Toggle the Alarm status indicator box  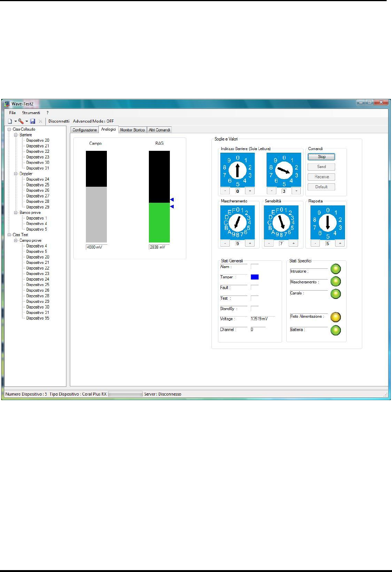[255, 267]
